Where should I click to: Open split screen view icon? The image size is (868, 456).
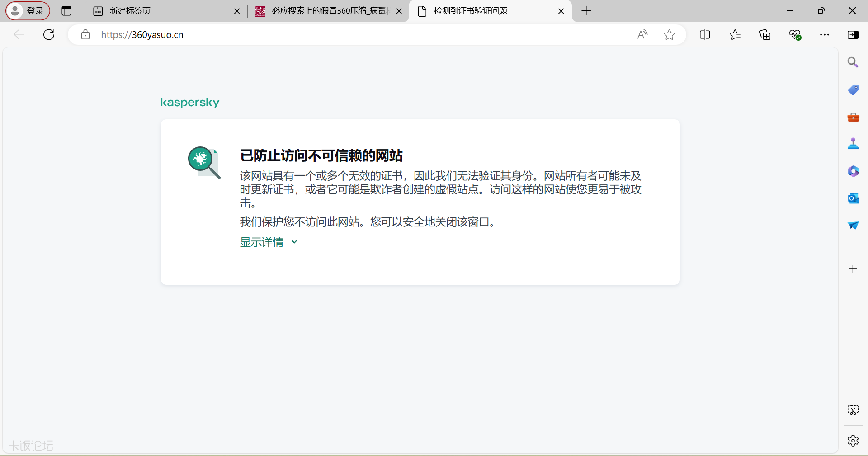point(704,35)
